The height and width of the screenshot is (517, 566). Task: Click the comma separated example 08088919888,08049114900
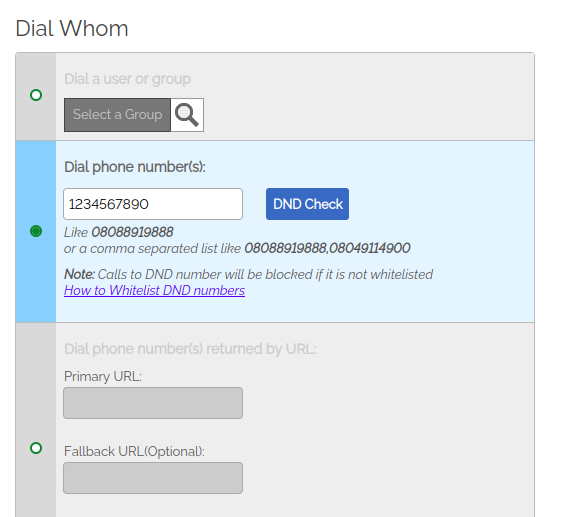[x=327, y=248]
